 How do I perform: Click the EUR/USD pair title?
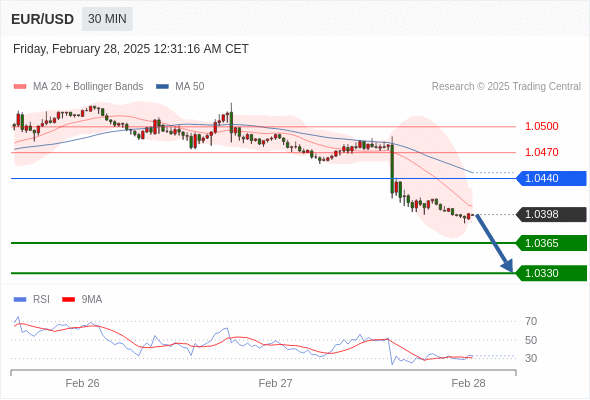[42, 19]
